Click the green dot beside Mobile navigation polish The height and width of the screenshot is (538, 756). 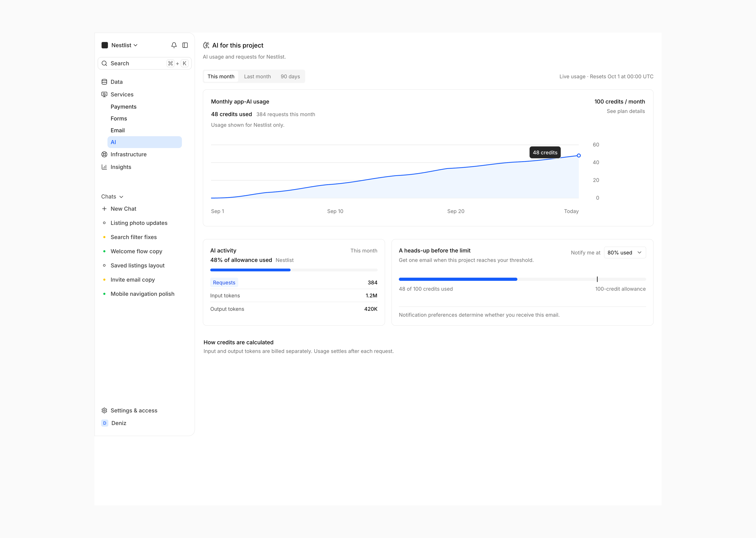pyautogui.click(x=104, y=294)
